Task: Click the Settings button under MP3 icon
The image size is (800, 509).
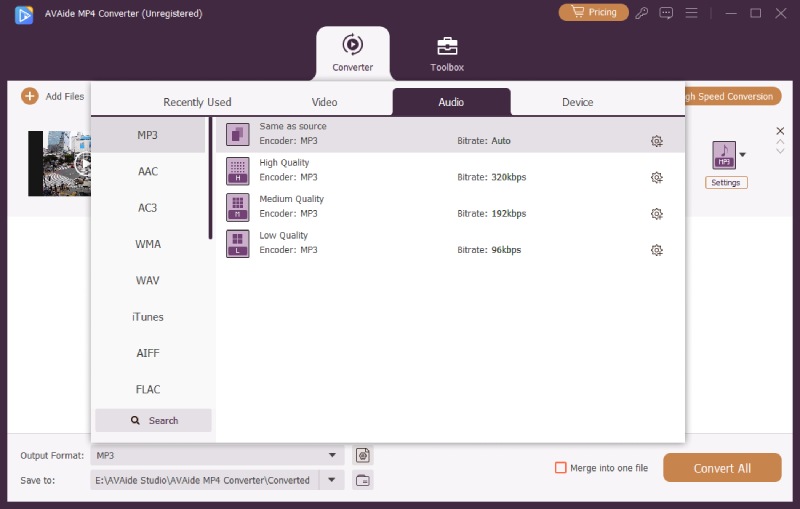Action: (726, 183)
